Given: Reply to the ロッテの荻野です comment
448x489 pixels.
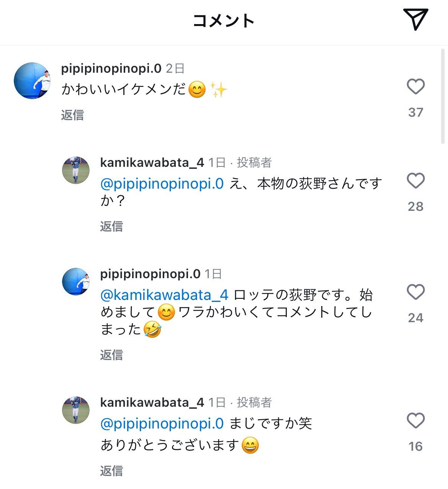Looking at the screenshot, I should pos(111,355).
